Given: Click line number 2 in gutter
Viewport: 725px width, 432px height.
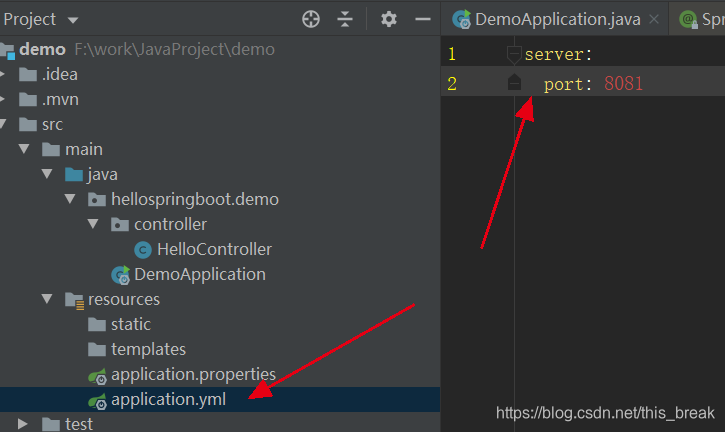Looking at the screenshot, I should click(452, 84).
